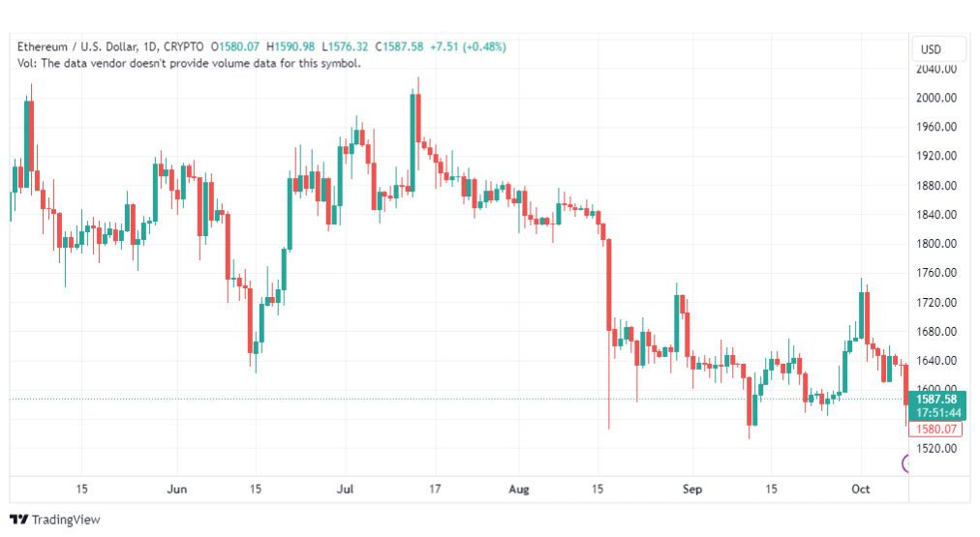Click the Vol indicator legend text
The height and width of the screenshot is (537, 980).
[189, 63]
